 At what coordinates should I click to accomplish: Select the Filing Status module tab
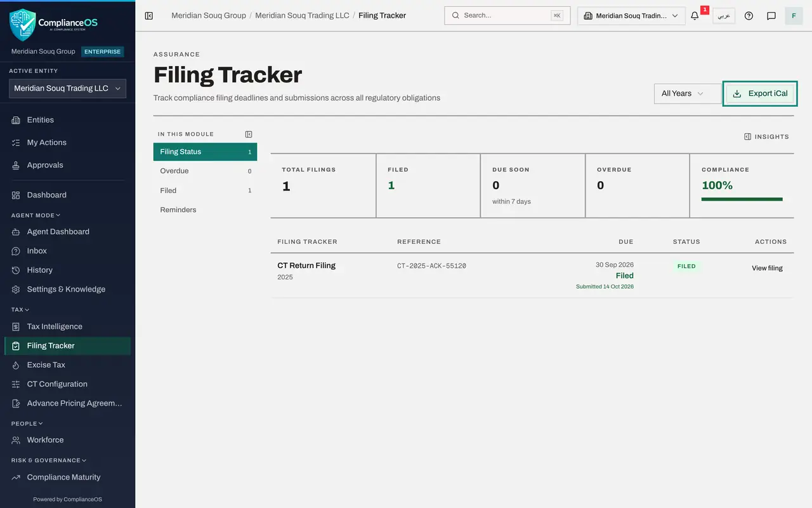click(x=205, y=152)
